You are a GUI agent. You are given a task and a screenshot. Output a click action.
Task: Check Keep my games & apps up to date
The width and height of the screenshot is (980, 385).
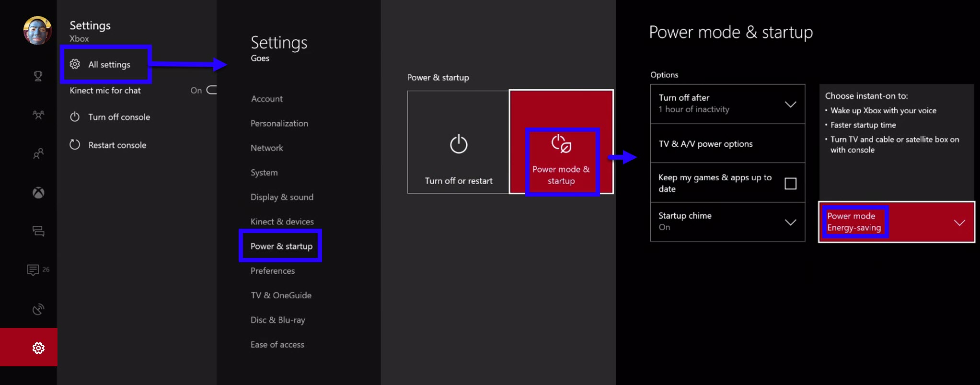tap(790, 183)
